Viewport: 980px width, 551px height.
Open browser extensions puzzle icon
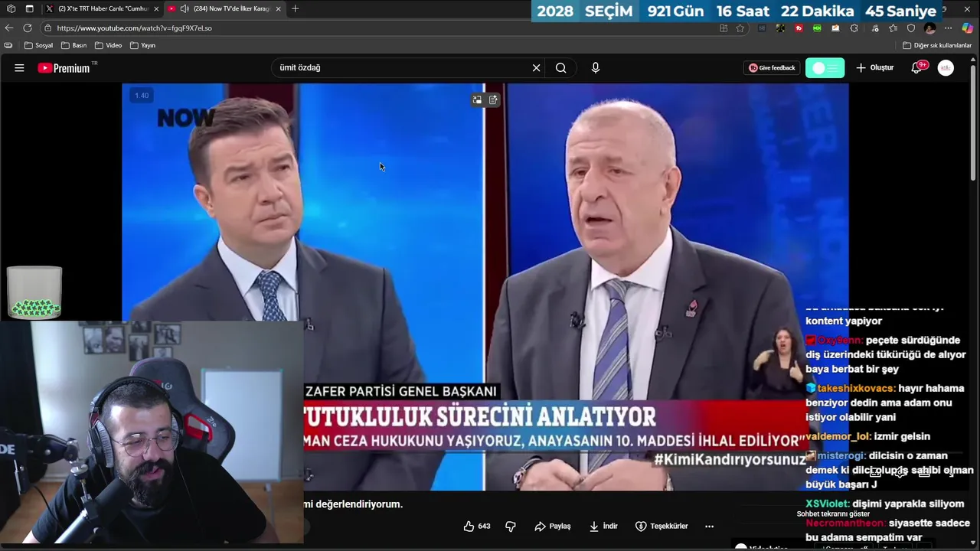854,28
